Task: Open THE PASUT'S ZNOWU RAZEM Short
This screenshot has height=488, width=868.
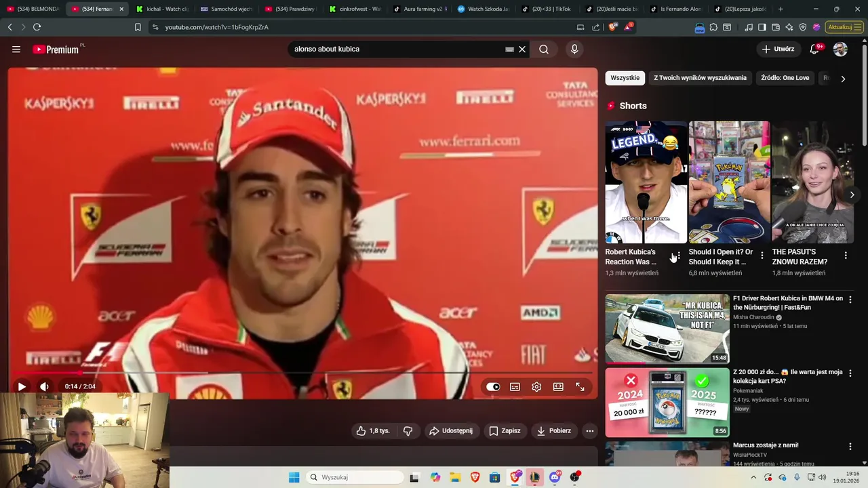Action: pyautogui.click(x=812, y=182)
